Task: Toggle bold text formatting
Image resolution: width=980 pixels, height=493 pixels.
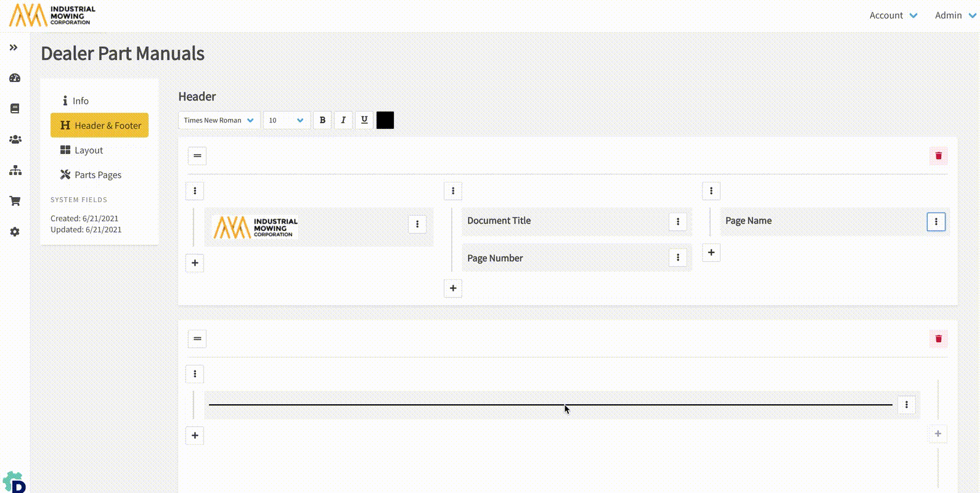Action: point(322,120)
